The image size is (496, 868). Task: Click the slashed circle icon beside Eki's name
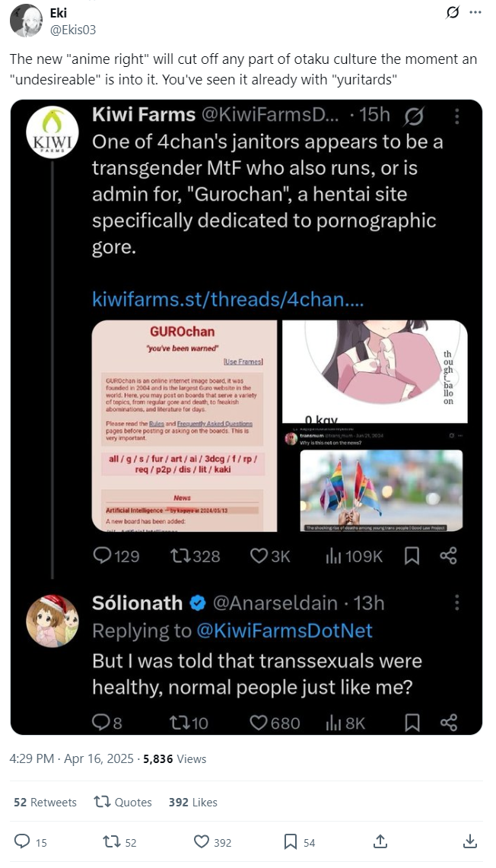tap(454, 13)
